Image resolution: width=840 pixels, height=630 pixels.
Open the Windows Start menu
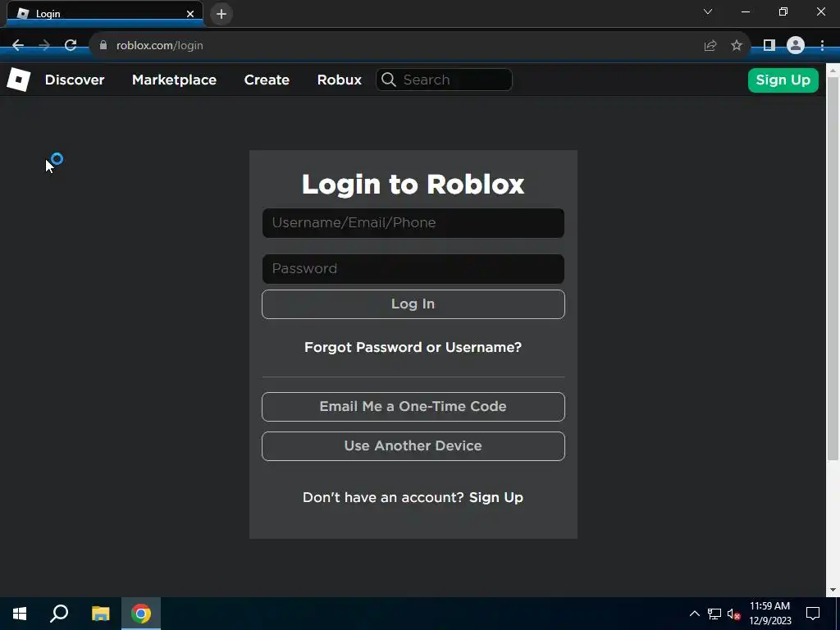click(20, 614)
